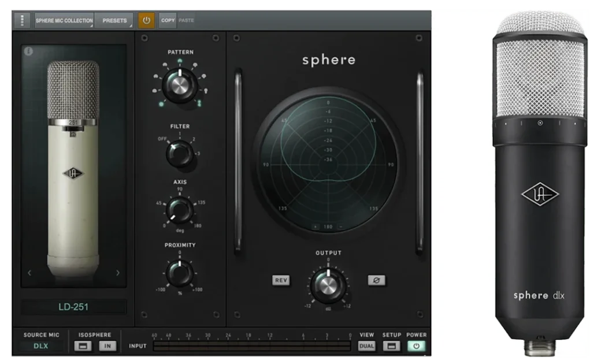This screenshot has height=364, width=601.
Task: Click the polar pattern display
Action: click(x=328, y=164)
